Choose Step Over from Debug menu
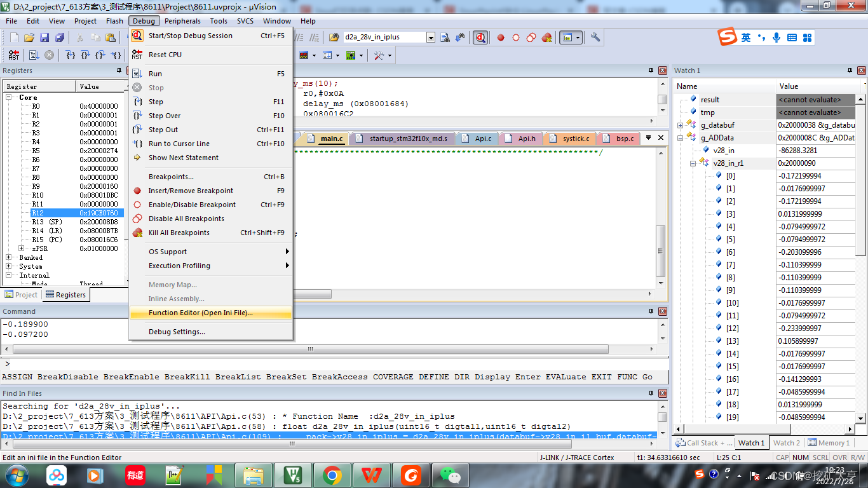 tap(211, 116)
